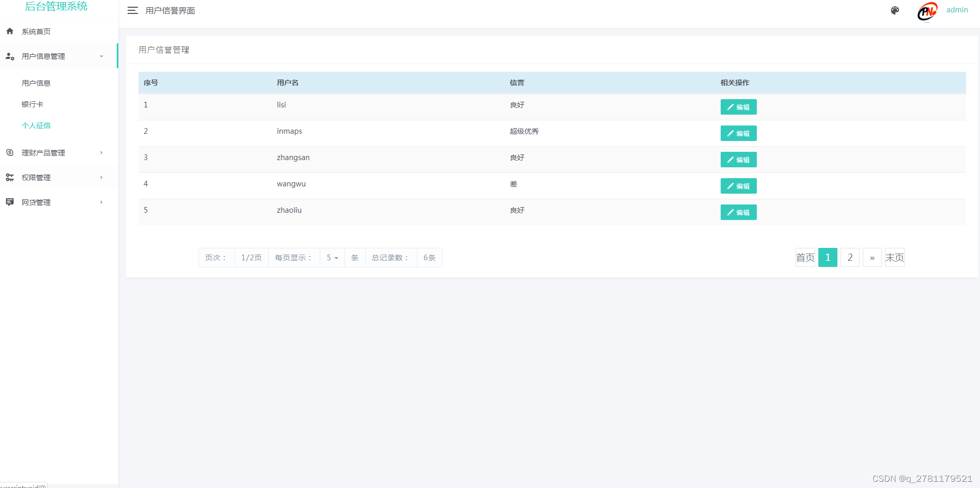Click the coin icon beside 理财产品管理
Screen dimensions: 980x488
pyautogui.click(x=10, y=152)
